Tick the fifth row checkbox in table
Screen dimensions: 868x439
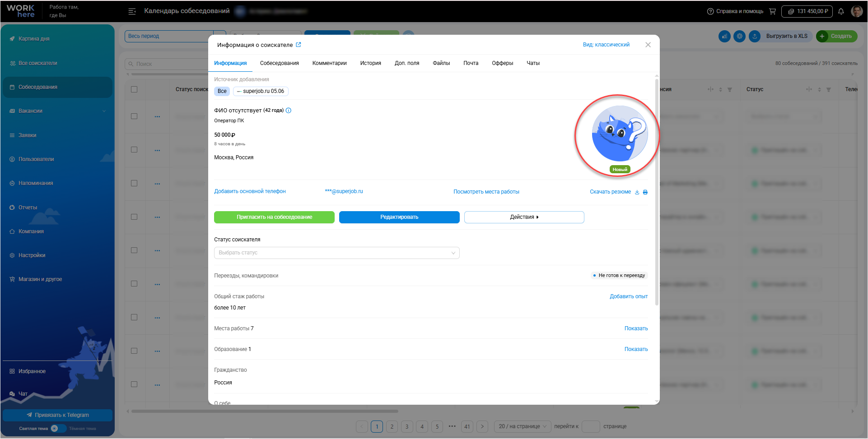(x=134, y=250)
